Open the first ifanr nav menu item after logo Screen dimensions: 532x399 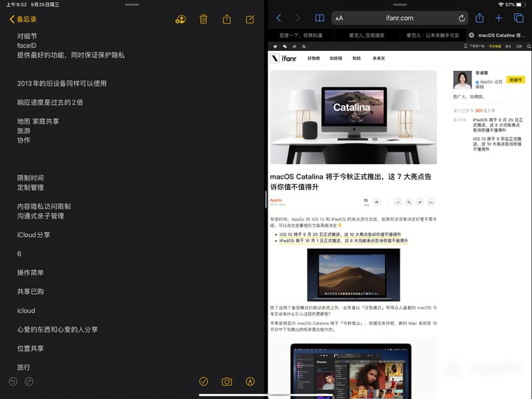pyautogui.click(x=313, y=58)
